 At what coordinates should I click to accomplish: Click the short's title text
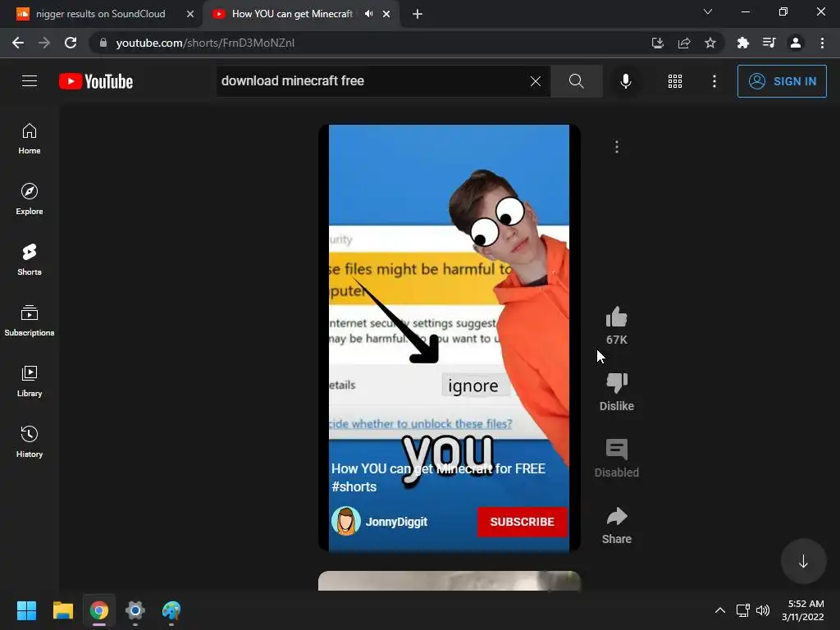438,477
